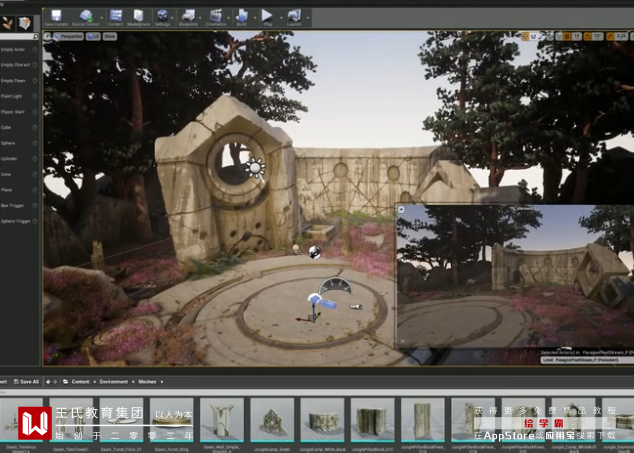Select Box Trigger in the Modes panel
Viewport: 634px width, 453px height.
(x=19, y=205)
